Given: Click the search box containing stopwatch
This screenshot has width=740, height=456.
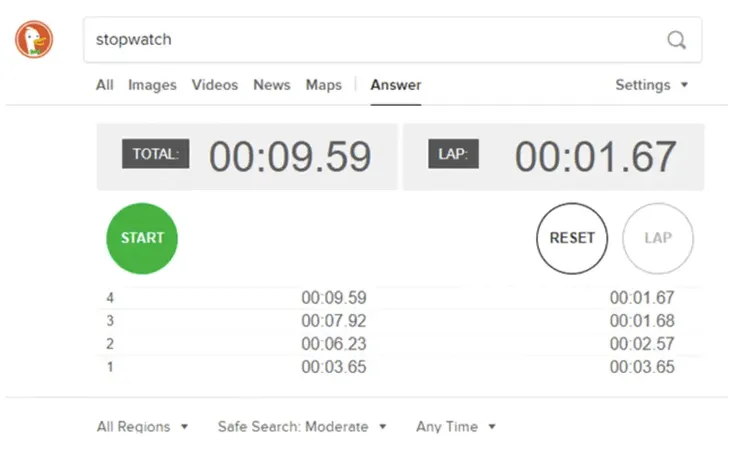Looking at the screenshot, I should pos(393,40).
